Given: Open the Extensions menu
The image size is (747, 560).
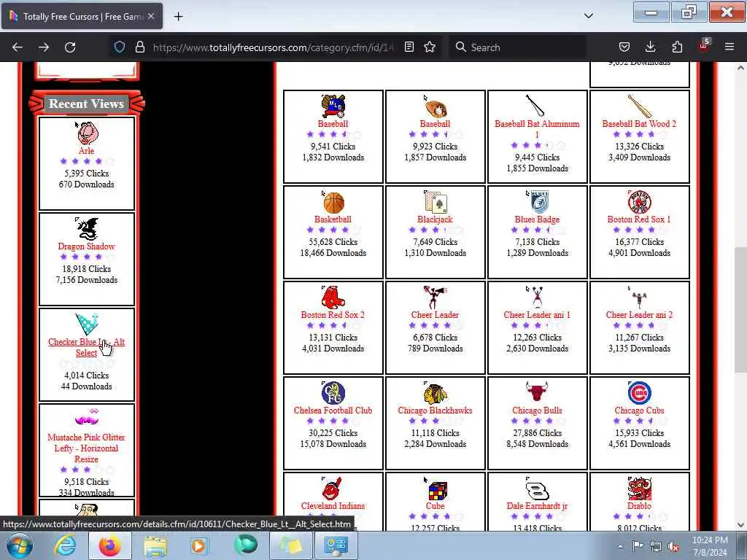Looking at the screenshot, I should point(677,47).
